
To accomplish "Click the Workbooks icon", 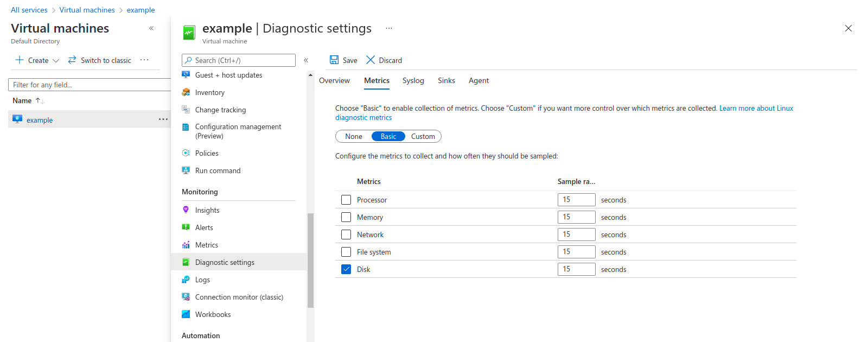I will tap(186, 314).
